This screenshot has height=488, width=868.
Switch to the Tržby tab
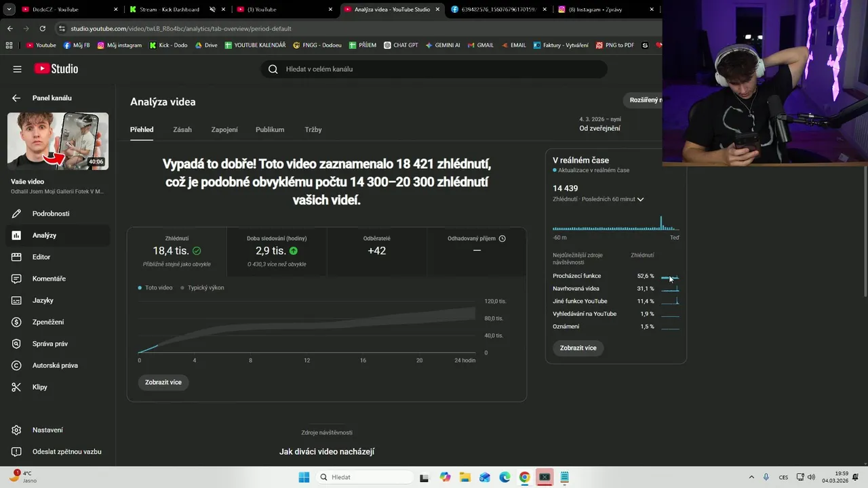tap(313, 129)
